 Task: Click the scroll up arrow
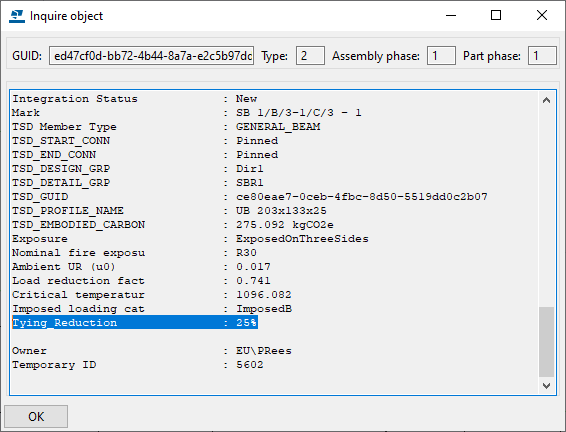point(547,100)
